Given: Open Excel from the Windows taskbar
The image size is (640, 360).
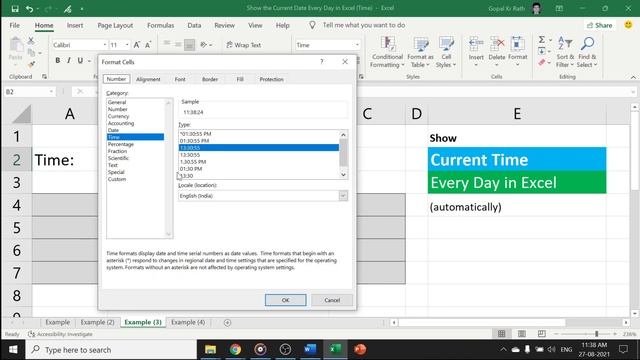Looking at the screenshot, I should click(336, 349).
